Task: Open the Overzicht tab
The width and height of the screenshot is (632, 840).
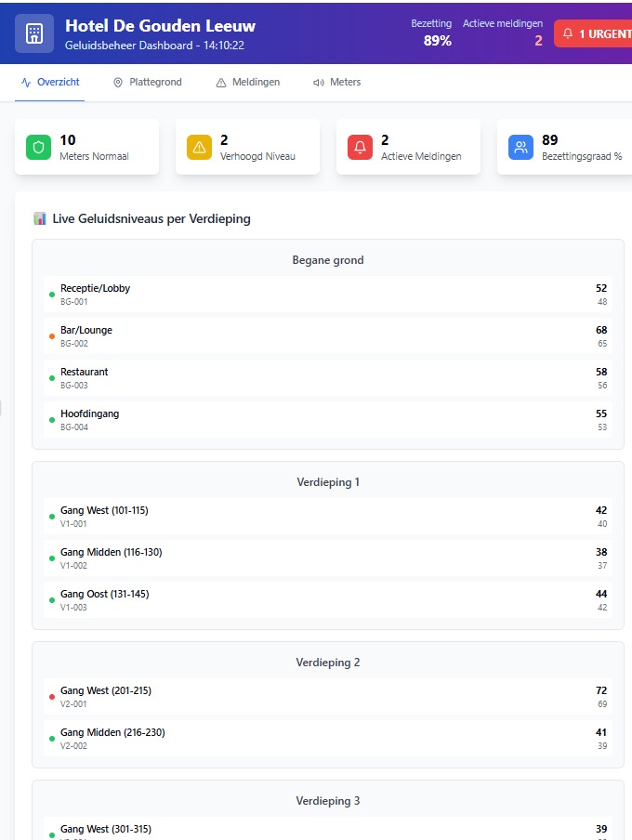Action: click(50, 83)
